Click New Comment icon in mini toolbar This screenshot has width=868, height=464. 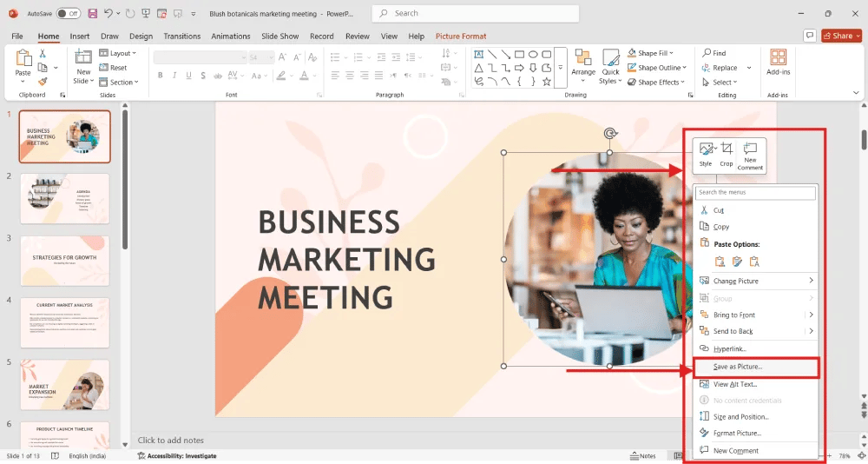point(750,150)
